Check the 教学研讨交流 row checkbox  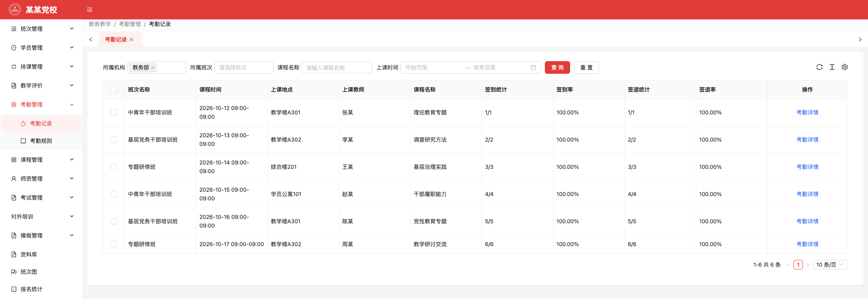[114, 244]
